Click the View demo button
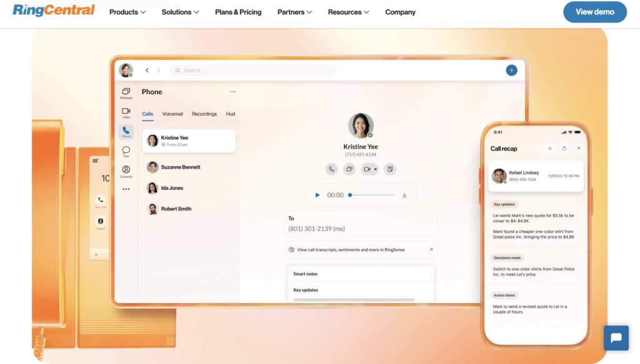This screenshot has height=364, width=640. coord(595,12)
